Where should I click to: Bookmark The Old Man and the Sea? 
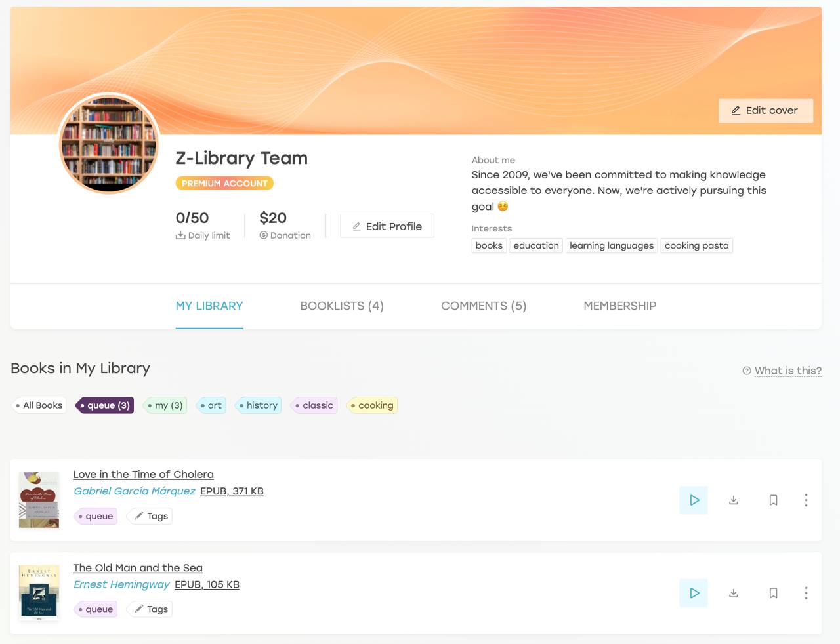[x=773, y=594]
